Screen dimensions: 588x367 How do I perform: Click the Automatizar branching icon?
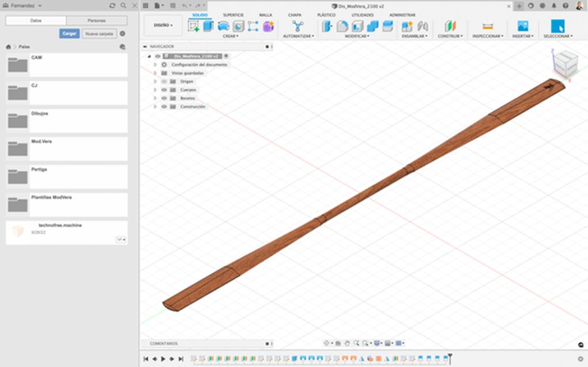pos(298,26)
